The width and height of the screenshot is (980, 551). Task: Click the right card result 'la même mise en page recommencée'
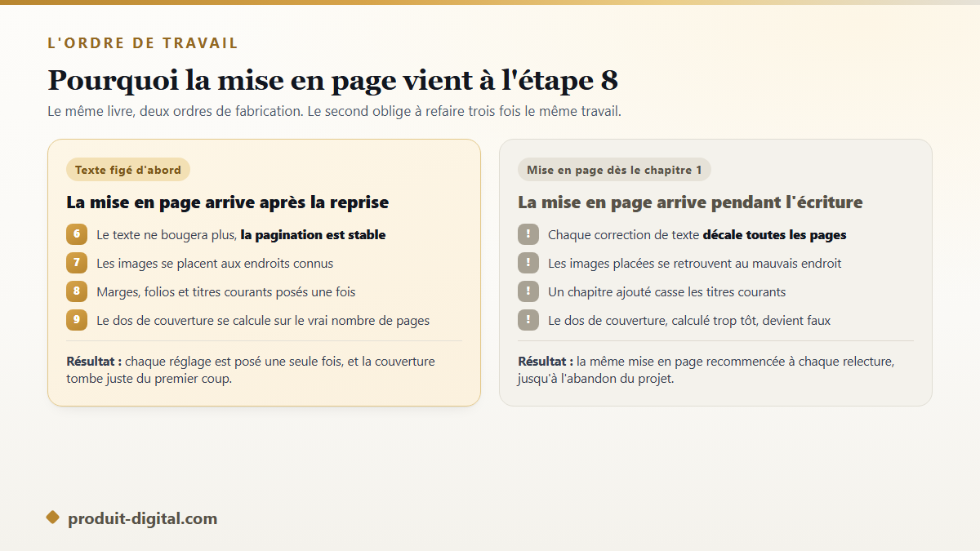point(706,370)
